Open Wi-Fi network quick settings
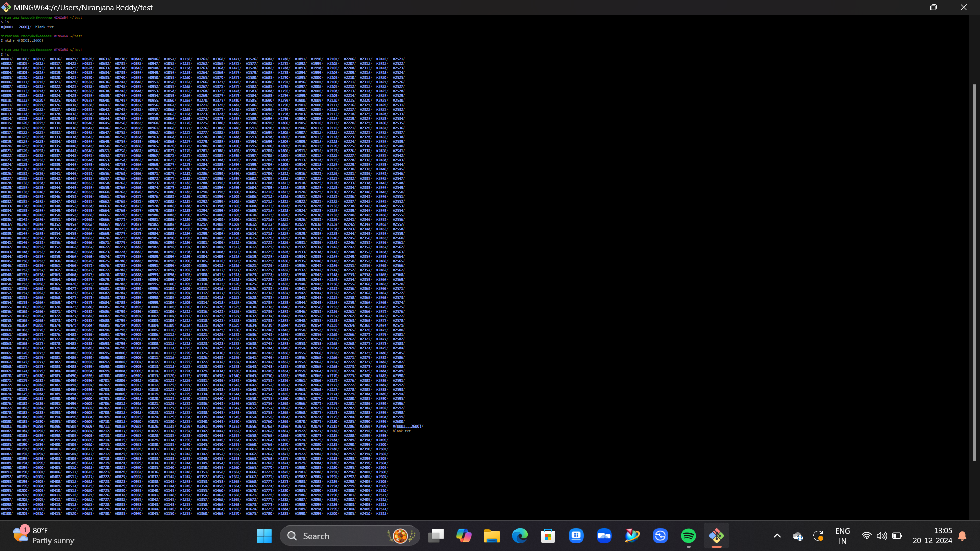This screenshot has width=980, height=551. pos(866,536)
